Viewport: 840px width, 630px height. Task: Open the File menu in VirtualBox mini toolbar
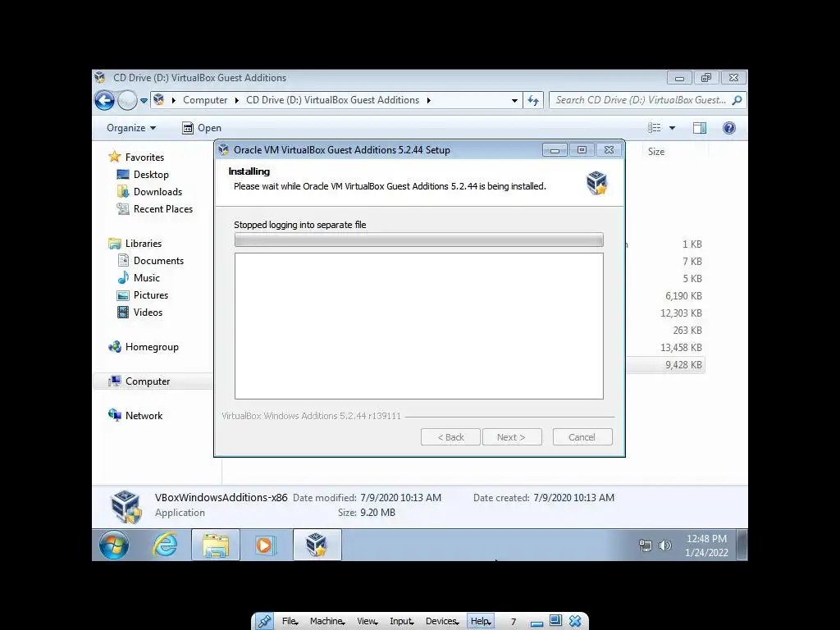pyautogui.click(x=290, y=621)
